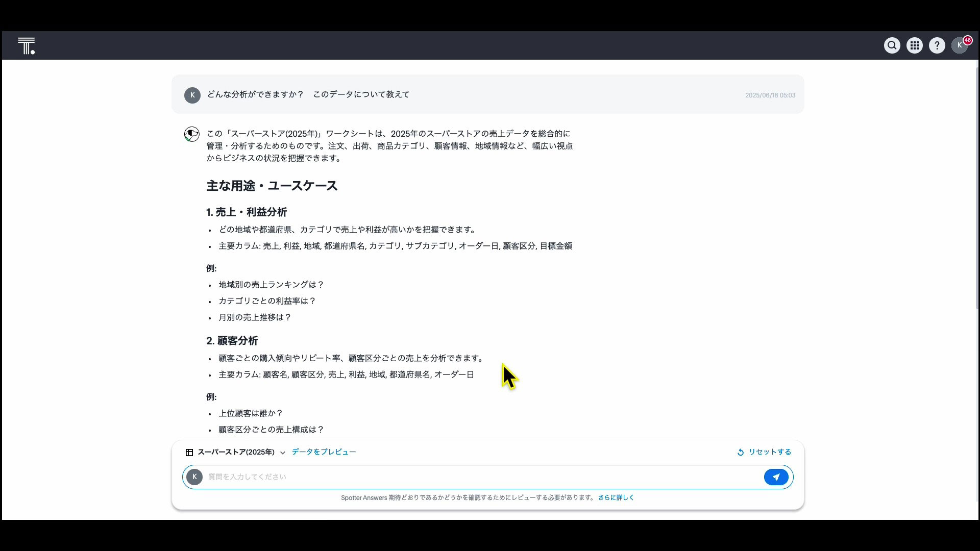Open the help question mark icon
The width and height of the screenshot is (980, 551).
[937, 45]
